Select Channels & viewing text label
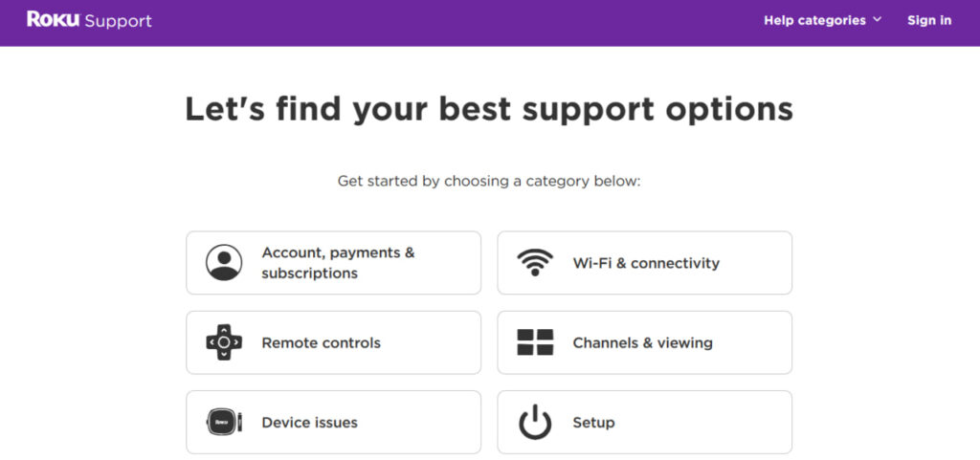Screen dimensions: 980x460 [642, 342]
